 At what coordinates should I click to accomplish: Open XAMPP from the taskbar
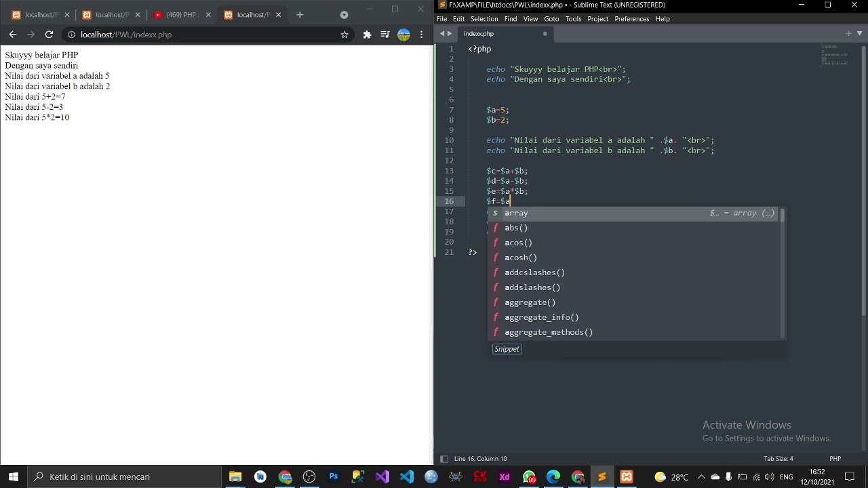pyautogui.click(x=627, y=476)
